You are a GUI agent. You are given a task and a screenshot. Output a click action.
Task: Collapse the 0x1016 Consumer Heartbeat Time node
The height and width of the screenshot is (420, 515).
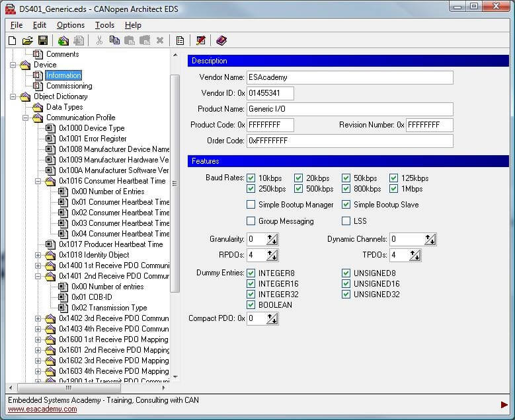tap(38, 181)
